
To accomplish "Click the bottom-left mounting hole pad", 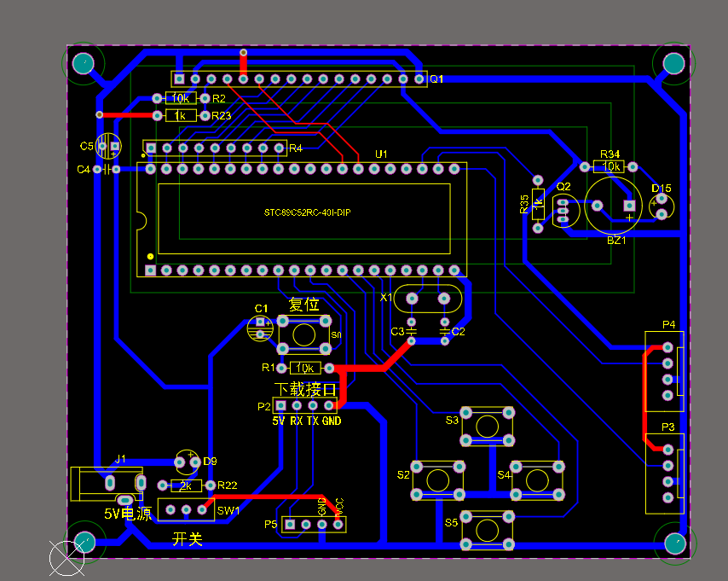I will 85,542.
